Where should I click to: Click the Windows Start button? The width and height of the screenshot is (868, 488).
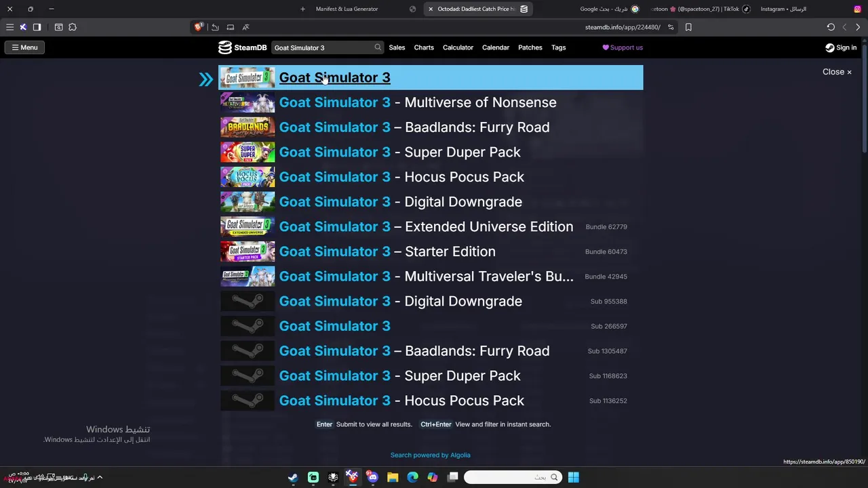pos(573,477)
